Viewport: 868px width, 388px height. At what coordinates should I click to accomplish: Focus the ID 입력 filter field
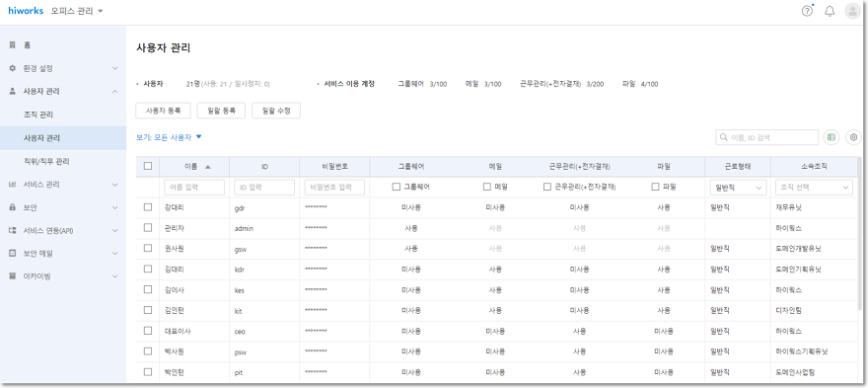pos(264,188)
